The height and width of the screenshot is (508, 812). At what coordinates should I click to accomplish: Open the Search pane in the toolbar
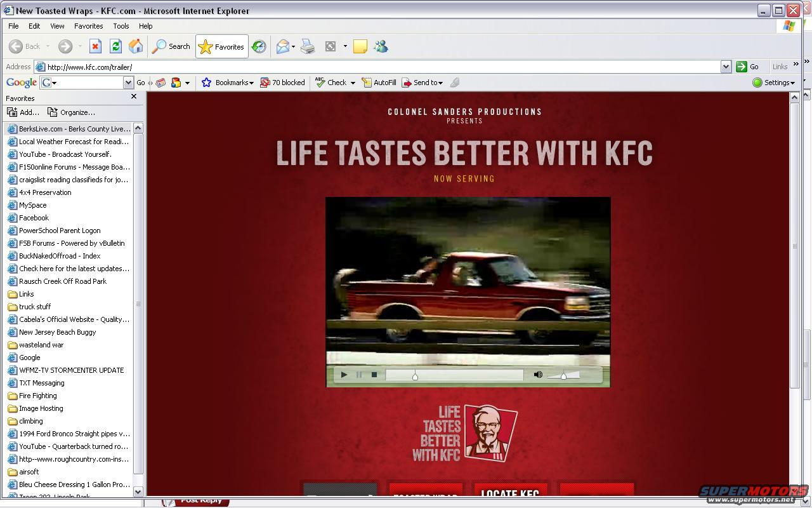pos(171,46)
